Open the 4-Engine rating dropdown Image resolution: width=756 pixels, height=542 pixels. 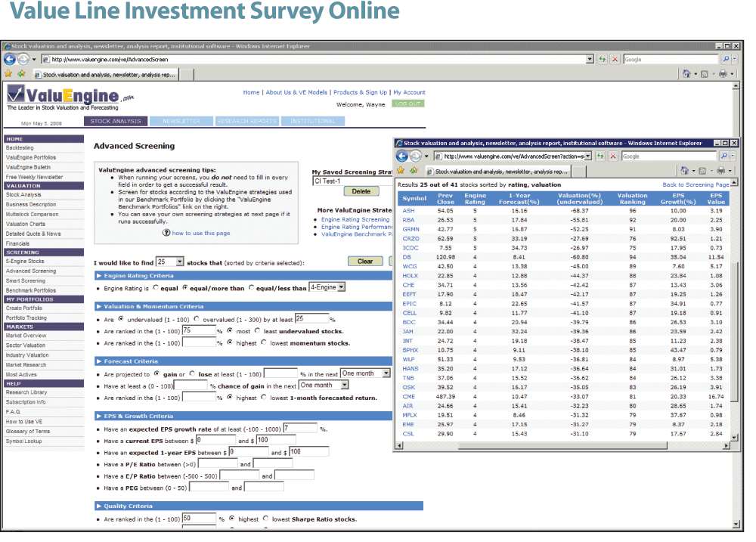pos(327,287)
